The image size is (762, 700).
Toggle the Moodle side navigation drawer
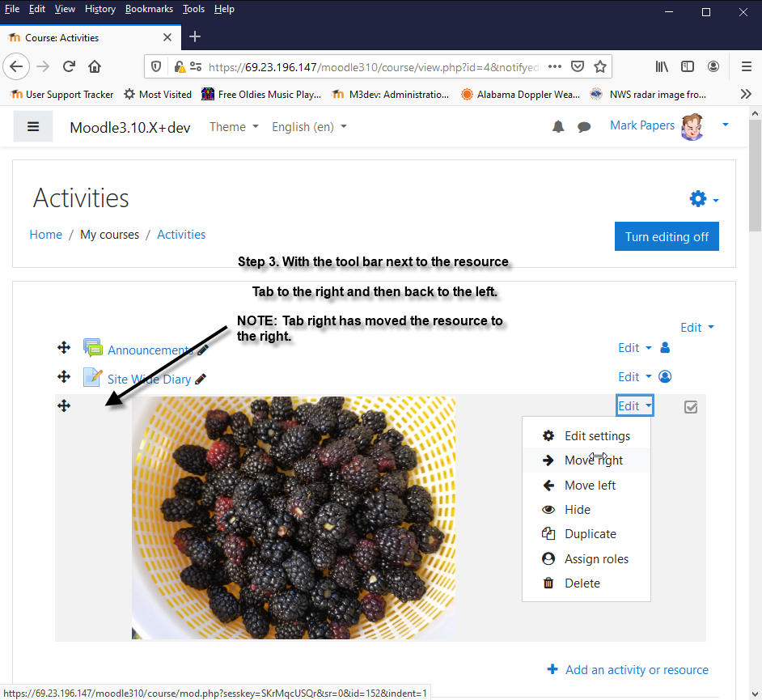[33, 127]
